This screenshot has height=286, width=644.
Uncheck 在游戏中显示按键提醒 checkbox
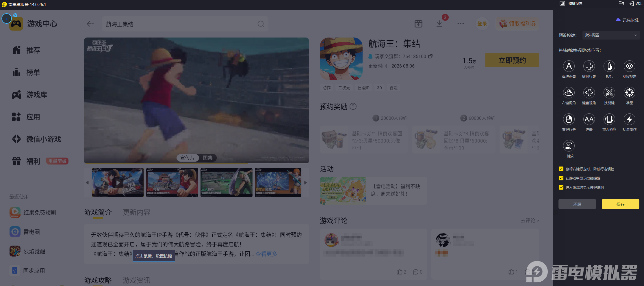coord(561,178)
